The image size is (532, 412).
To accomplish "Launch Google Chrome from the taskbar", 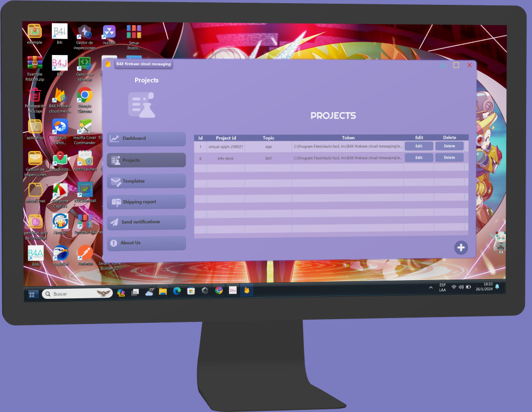I will coord(218,291).
